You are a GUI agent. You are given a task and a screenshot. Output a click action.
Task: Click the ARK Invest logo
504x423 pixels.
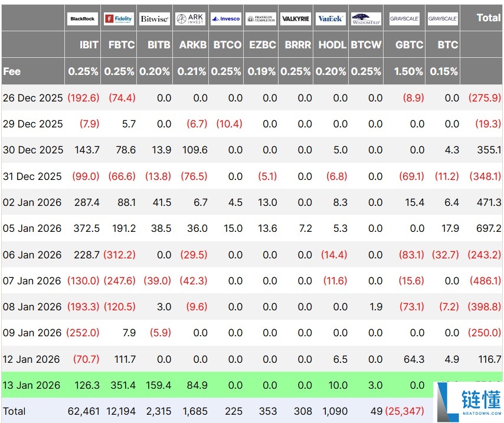pyautogui.click(x=191, y=19)
